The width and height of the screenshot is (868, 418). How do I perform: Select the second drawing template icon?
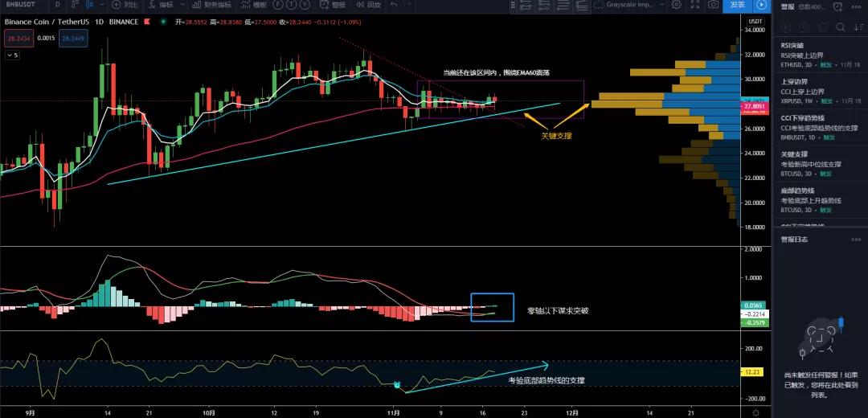click(x=544, y=5)
